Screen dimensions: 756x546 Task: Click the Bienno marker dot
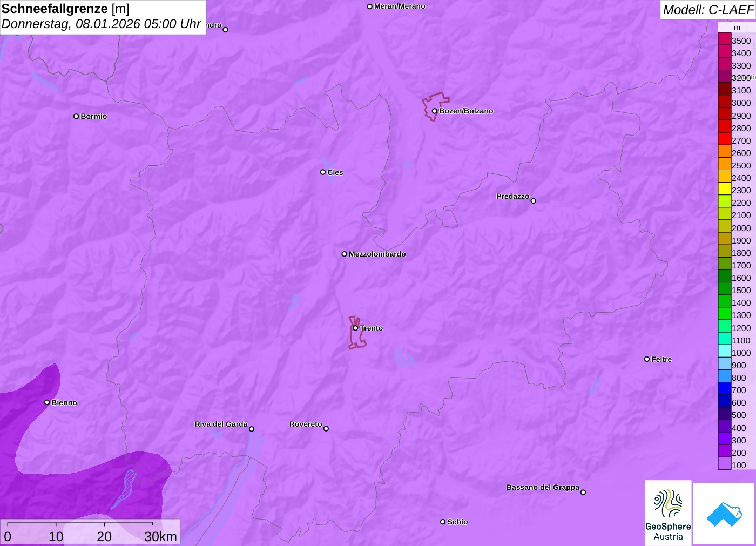click(x=47, y=402)
